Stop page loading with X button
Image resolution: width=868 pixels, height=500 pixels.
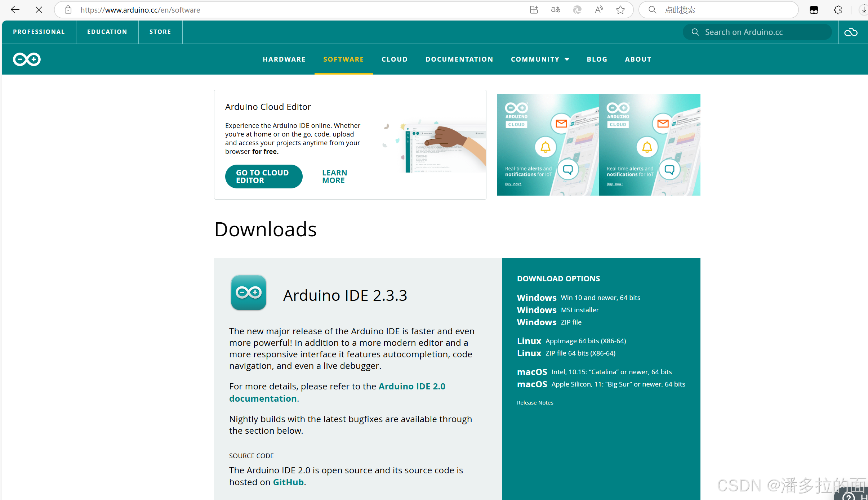(39, 10)
